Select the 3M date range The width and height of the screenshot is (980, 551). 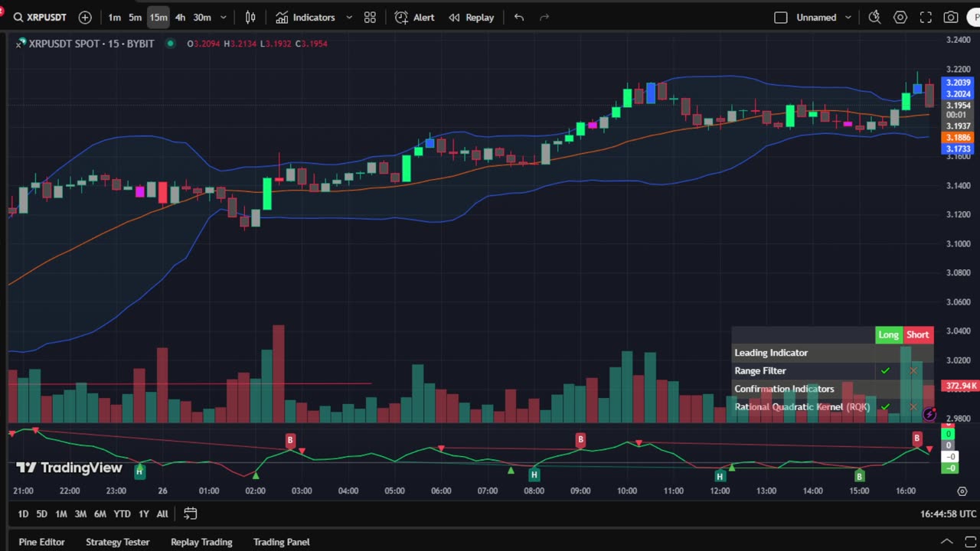(x=80, y=514)
